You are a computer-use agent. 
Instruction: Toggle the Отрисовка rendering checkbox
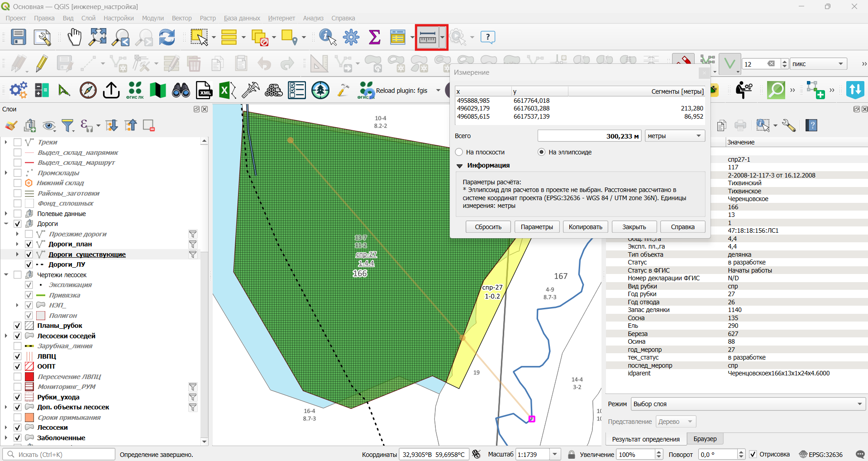(753, 454)
